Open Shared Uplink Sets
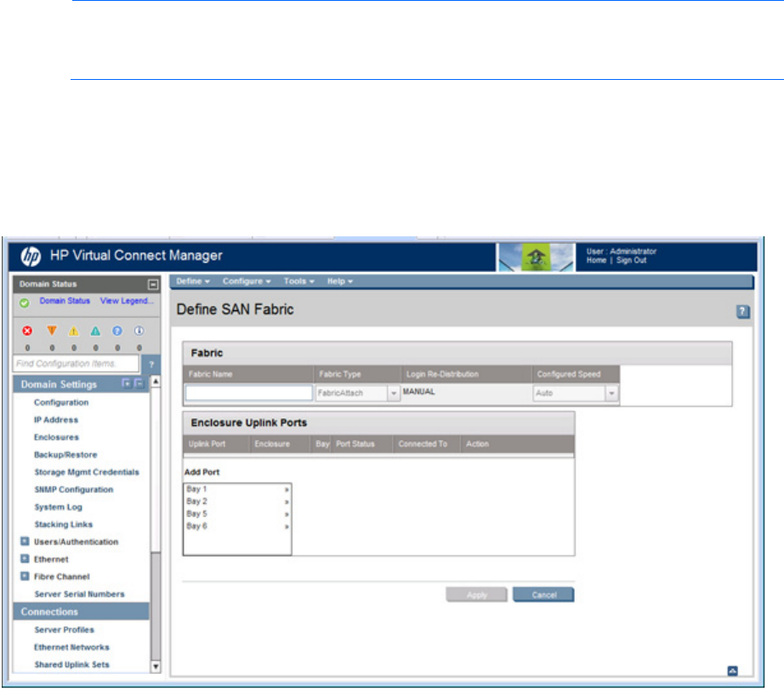Image resolution: width=784 pixels, height=691 pixels. point(71,665)
